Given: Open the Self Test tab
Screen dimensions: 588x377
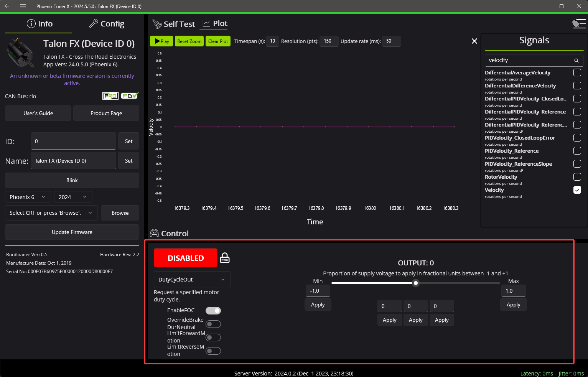Looking at the screenshot, I should coord(174,24).
